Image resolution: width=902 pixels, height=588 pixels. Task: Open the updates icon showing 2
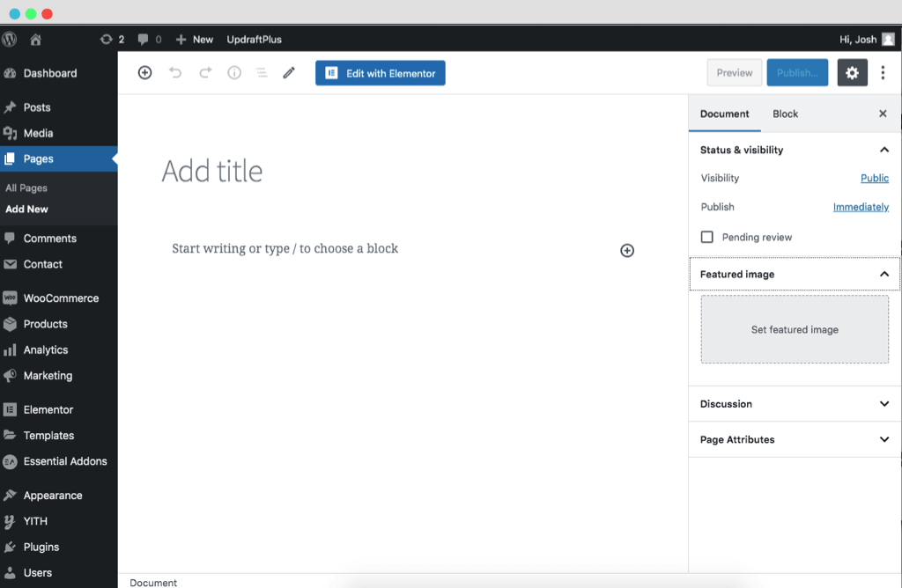[109, 39]
